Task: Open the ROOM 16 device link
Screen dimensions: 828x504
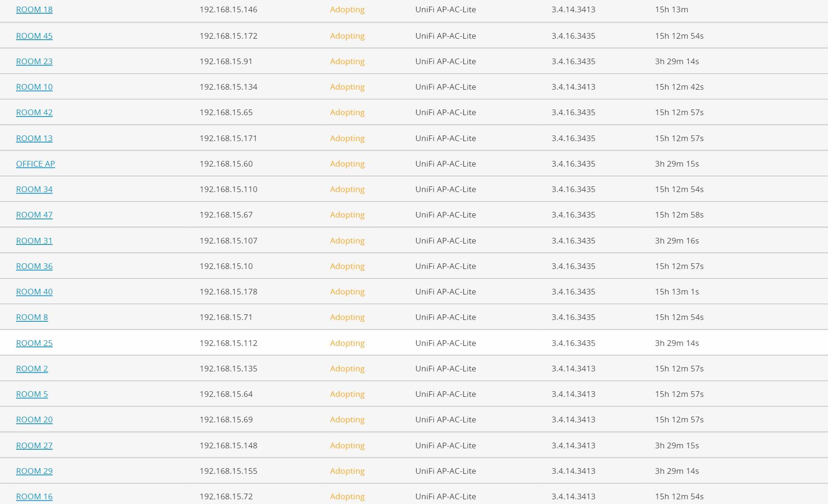Action: click(x=34, y=496)
